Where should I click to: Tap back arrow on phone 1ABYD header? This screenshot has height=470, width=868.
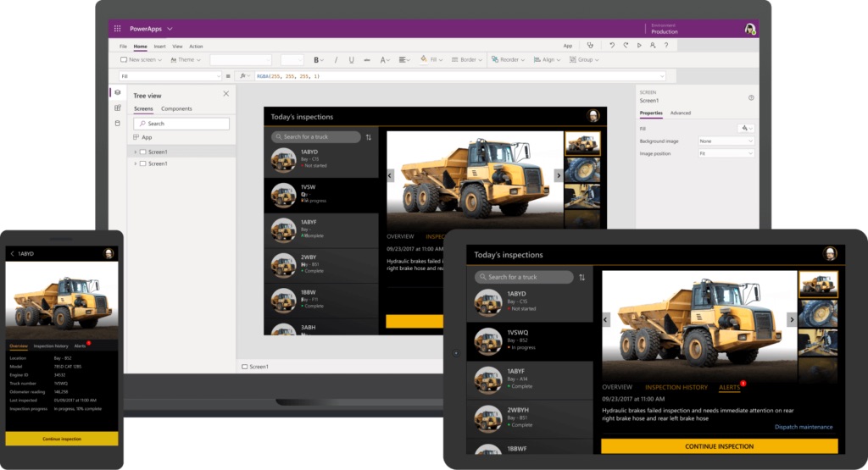[12, 254]
